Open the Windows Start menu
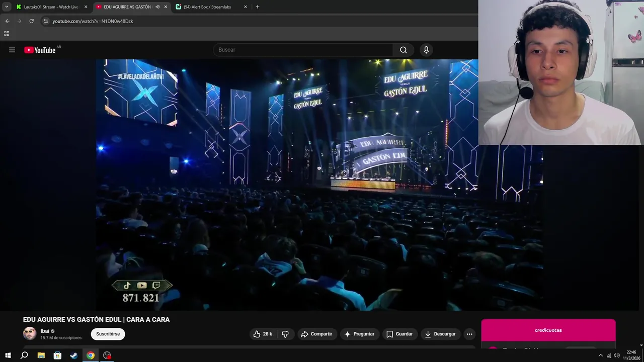The image size is (644, 362). [x=8, y=355]
